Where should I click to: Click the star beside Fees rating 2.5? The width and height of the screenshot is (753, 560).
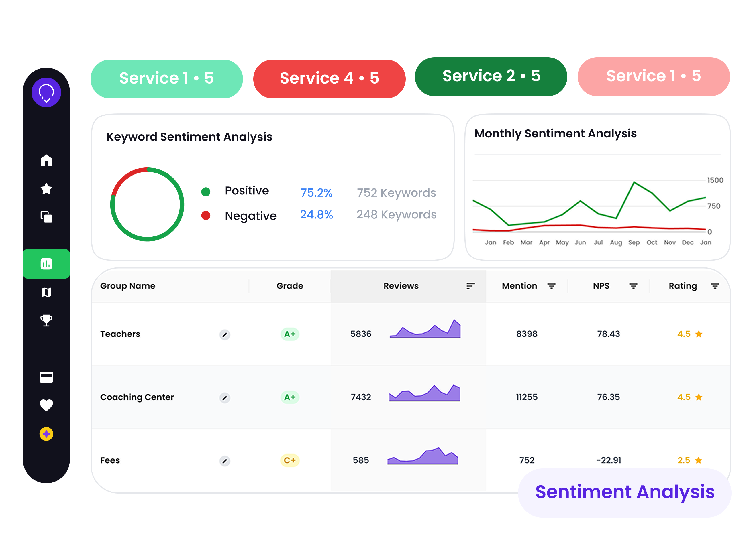698,460
